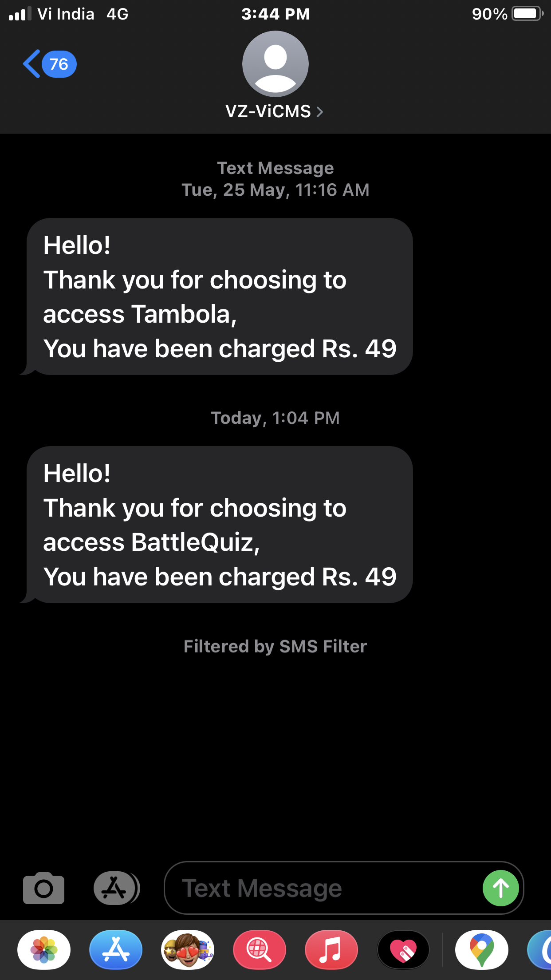Open Photos app in the app strip
551x980 pixels.
point(44,950)
